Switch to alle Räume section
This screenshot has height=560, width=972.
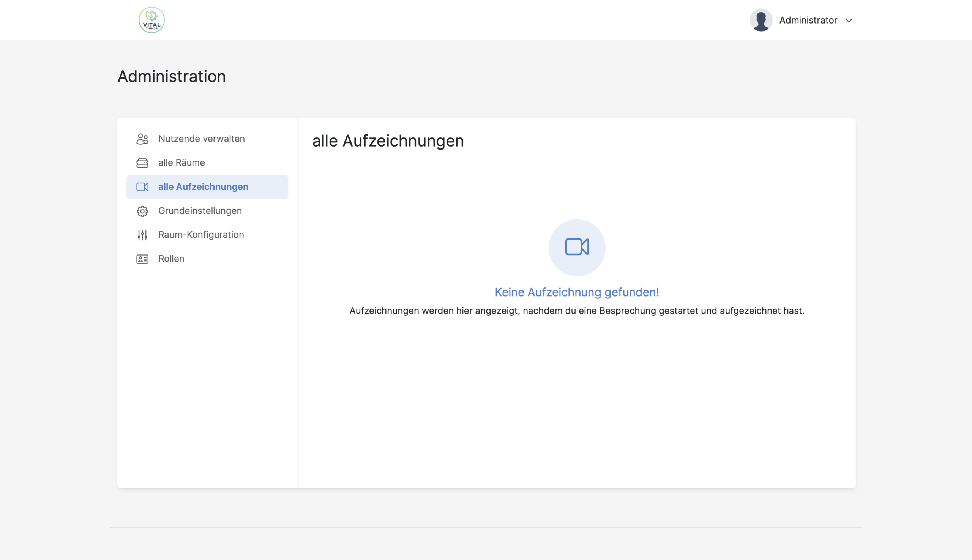pyautogui.click(x=181, y=163)
